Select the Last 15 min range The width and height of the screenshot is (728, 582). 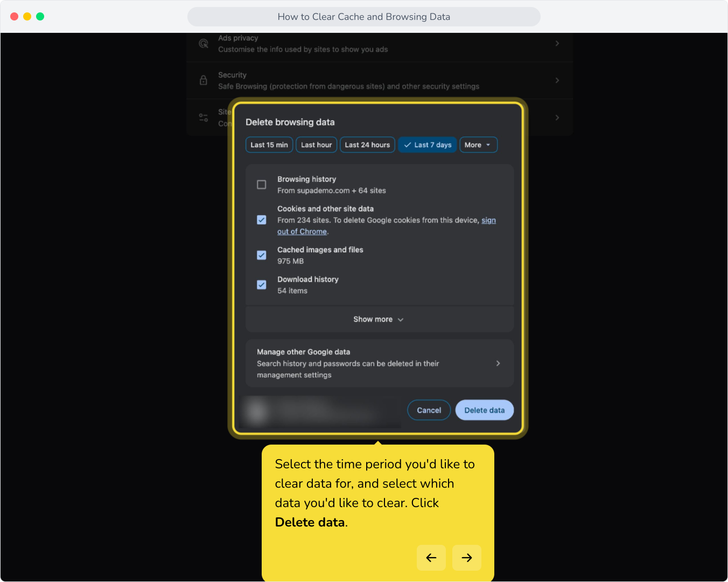pyautogui.click(x=269, y=145)
